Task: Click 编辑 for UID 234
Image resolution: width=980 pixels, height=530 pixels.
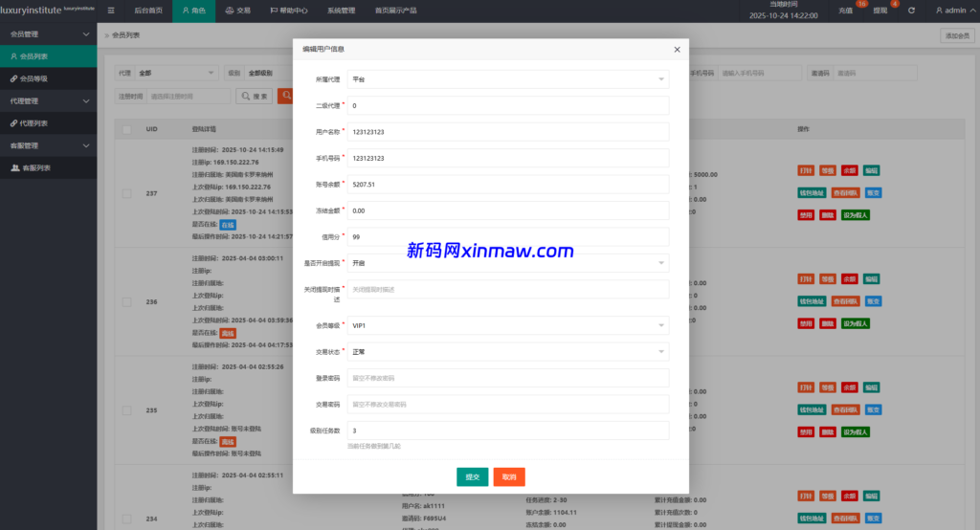Action: 871,497
